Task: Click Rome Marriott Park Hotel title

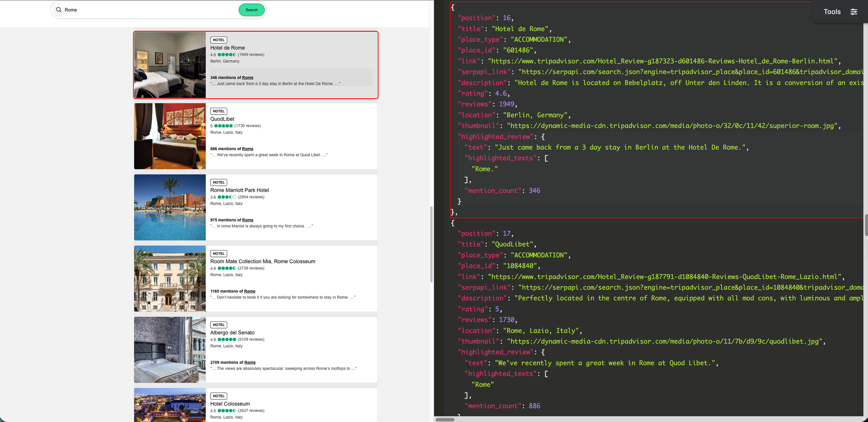Action: pyautogui.click(x=240, y=190)
